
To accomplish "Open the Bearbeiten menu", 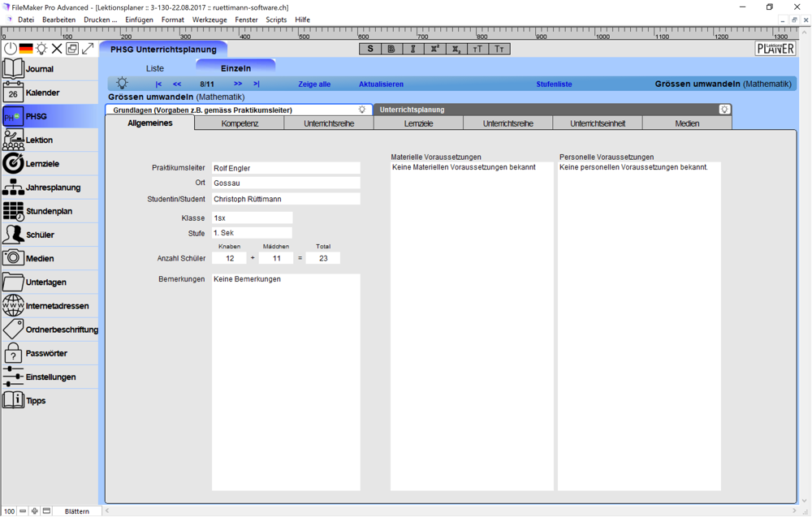I will [x=59, y=19].
